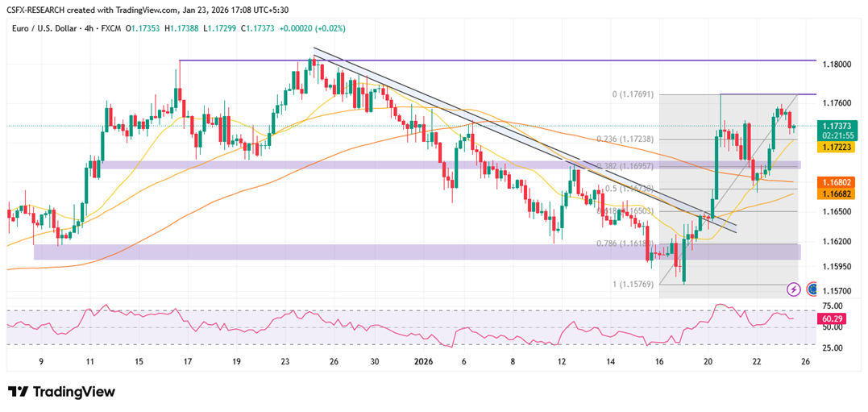Click the purple lightning bolt icon

795,289
